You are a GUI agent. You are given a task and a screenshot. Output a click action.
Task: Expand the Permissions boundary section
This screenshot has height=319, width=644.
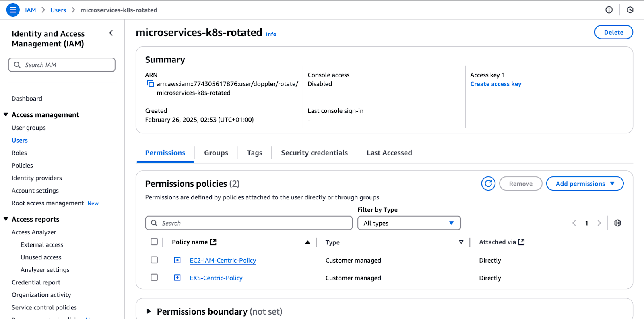click(x=149, y=311)
